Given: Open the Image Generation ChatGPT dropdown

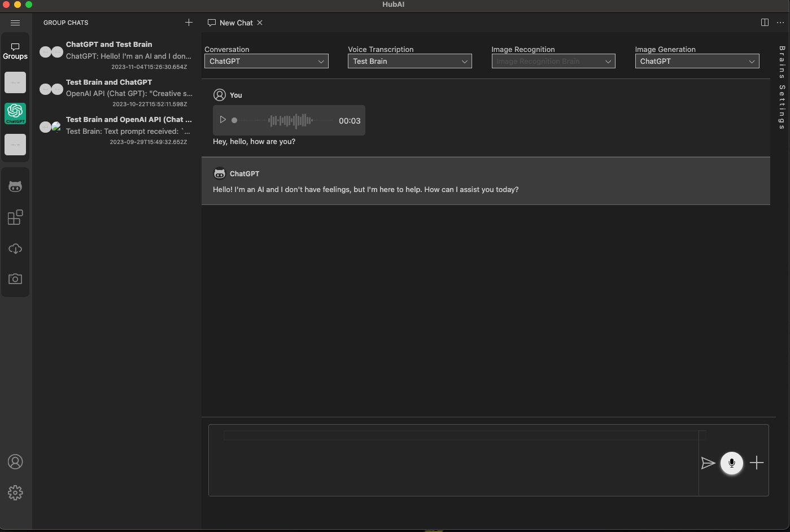Looking at the screenshot, I should 697,61.
